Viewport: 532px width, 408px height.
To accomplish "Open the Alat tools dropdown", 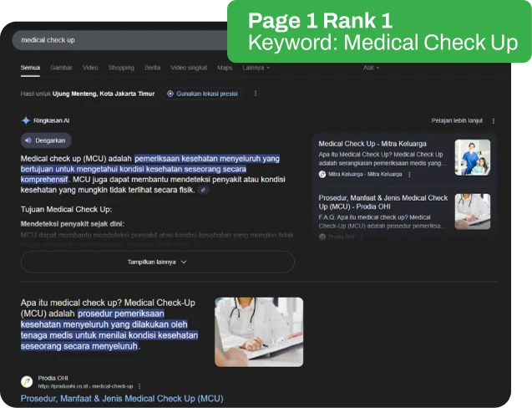I will click(x=371, y=67).
